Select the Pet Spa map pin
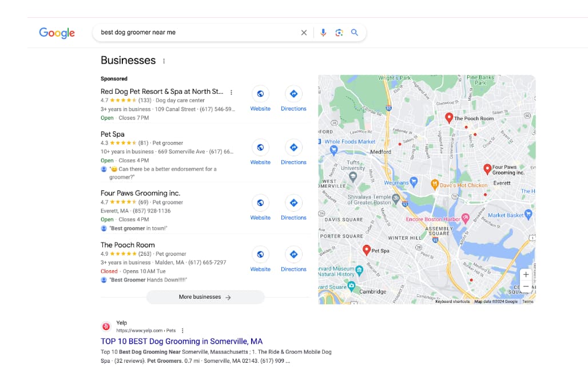588x380 pixels. (367, 250)
